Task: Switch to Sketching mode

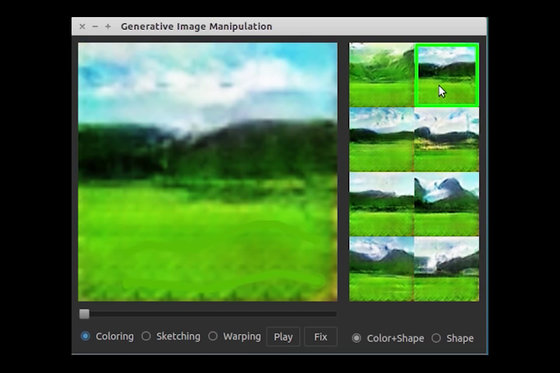Action: [x=146, y=336]
